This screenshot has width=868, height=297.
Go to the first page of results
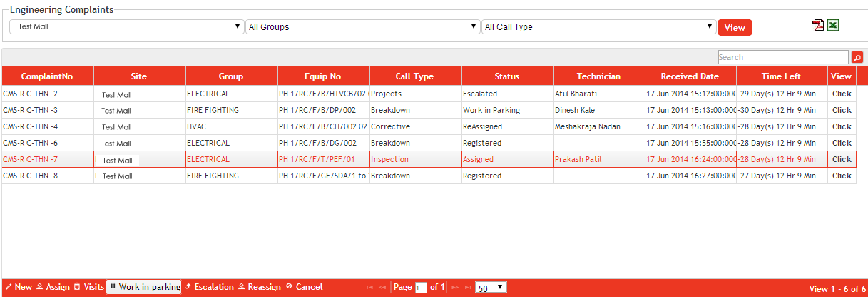tap(369, 287)
